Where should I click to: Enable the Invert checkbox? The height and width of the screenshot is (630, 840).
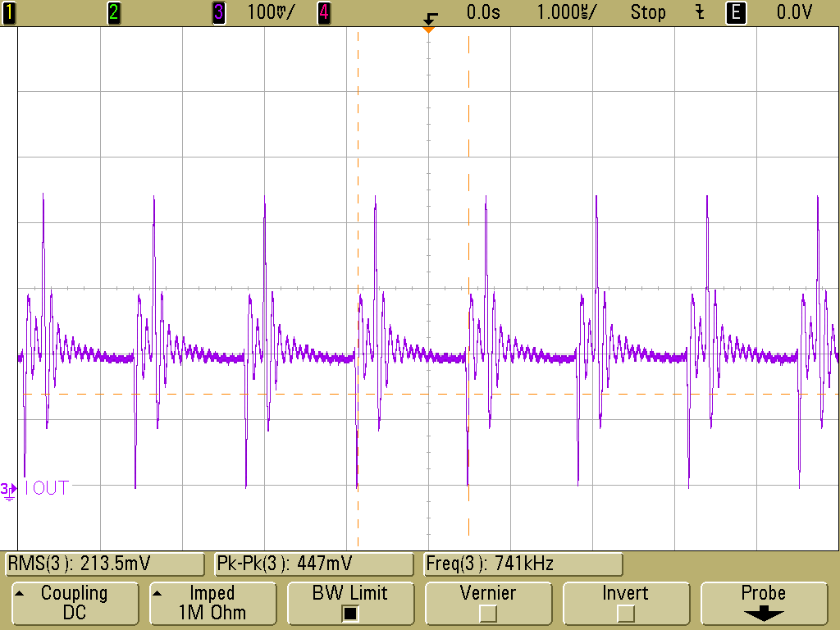(625, 613)
